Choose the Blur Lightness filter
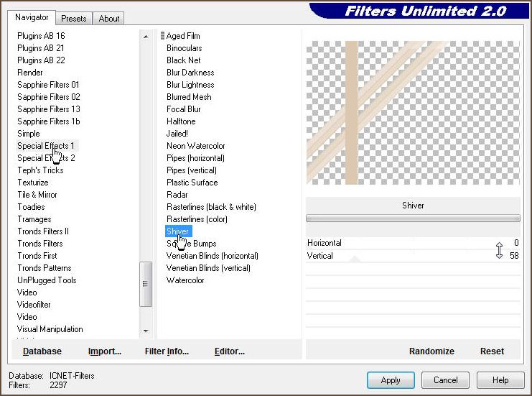Screen dimensions: 532x396 [x=190, y=85]
